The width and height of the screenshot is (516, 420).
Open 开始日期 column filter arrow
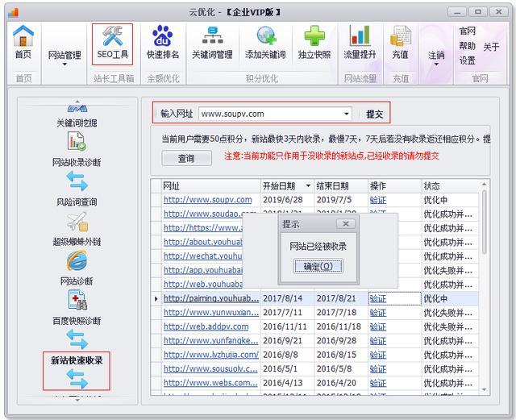tap(308, 186)
